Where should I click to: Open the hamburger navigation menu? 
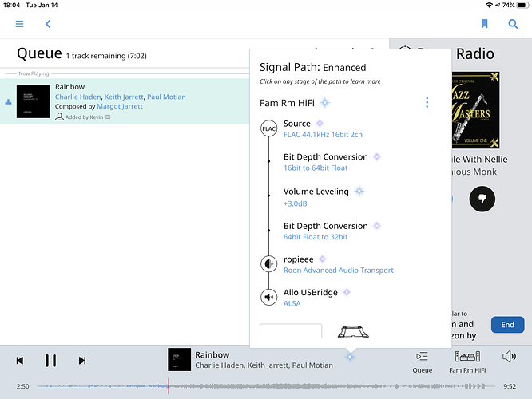pos(19,24)
